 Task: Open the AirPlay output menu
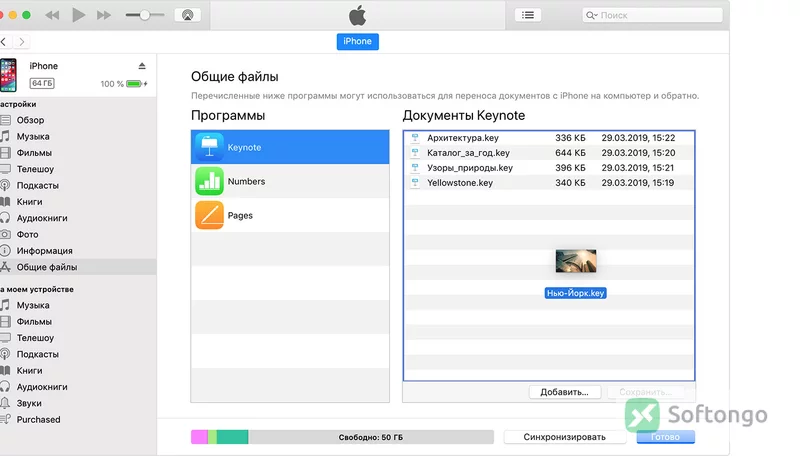(x=187, y=15)
